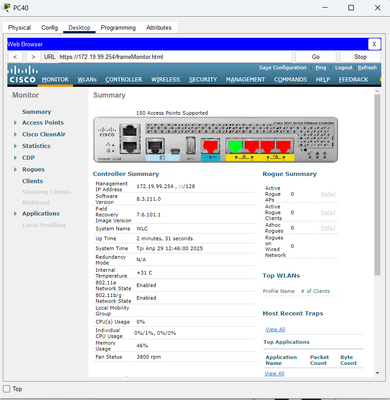Viewport: 390px width, 400px height.
Task: Click View All under Most Recent Traps
Action: tap(275, 329)
